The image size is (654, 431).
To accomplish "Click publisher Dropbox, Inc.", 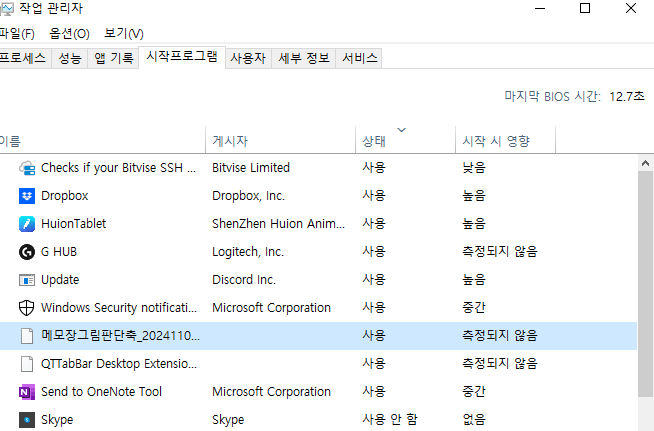I will click(x=248, y=196).
